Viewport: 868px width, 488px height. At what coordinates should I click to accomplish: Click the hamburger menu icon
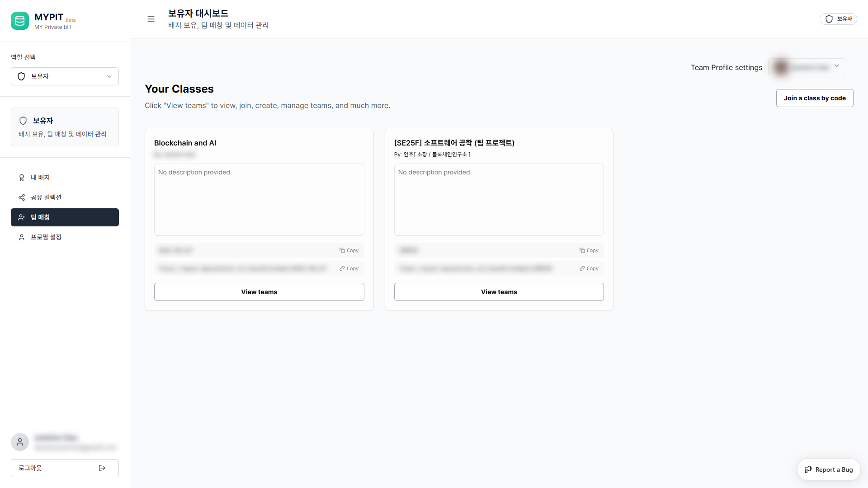pyautogui.click(x=151, y=19)
